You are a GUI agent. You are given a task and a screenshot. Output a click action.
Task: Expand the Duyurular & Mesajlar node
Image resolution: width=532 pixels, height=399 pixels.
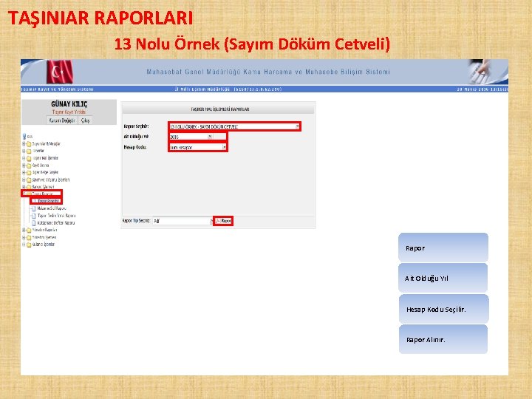pos(24,144)
